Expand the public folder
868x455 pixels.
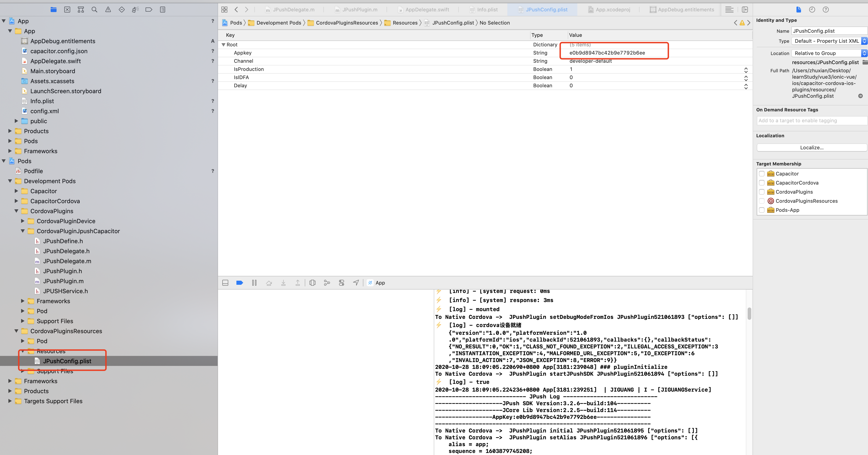pyautogui.click(x=16, y=121)
